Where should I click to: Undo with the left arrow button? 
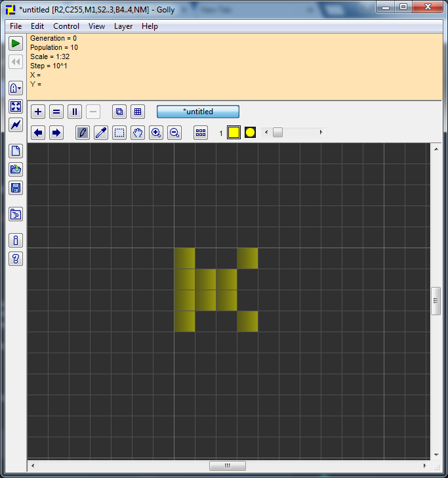click(38, 133)
